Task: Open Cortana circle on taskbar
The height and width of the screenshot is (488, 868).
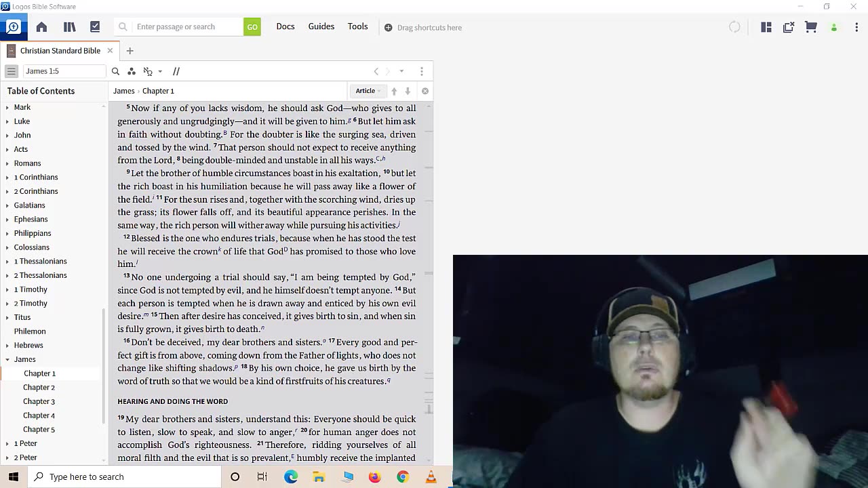Action: pos(235,476)
